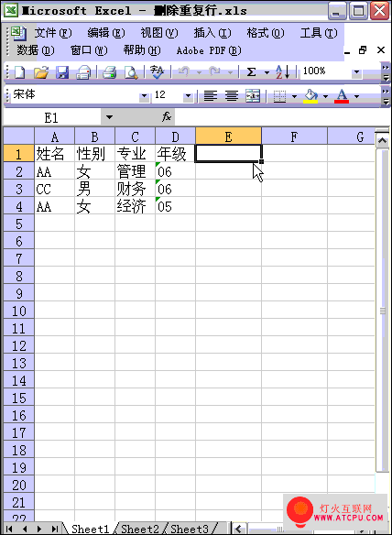Toggle left text alignment
The height and width of the screenshot is (535, 392).
211,96
